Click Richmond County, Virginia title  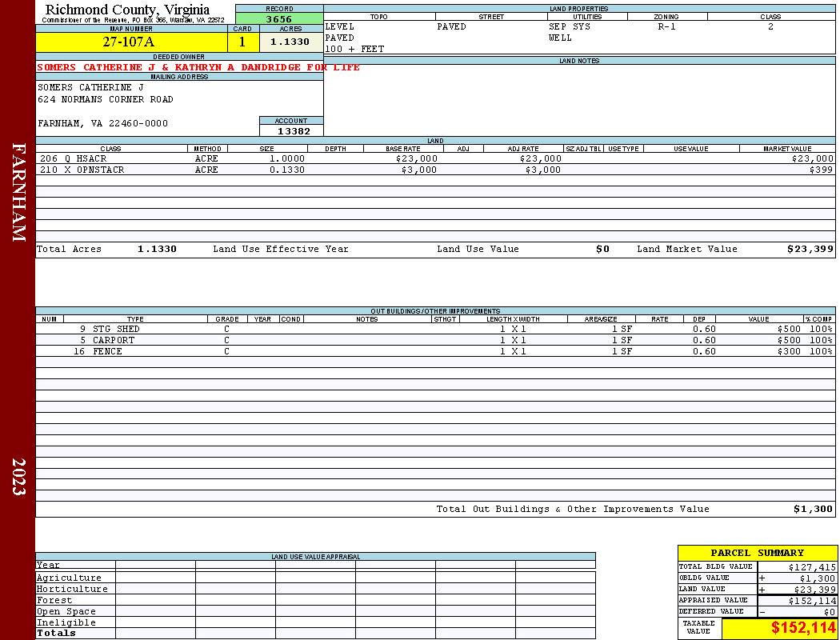(x=127, y=9)
